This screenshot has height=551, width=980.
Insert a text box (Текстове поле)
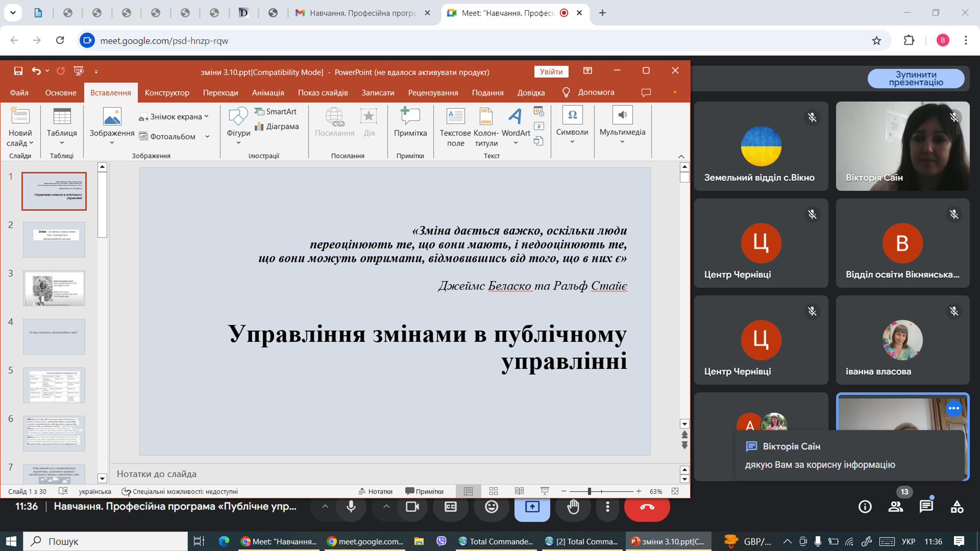point(455,126)
